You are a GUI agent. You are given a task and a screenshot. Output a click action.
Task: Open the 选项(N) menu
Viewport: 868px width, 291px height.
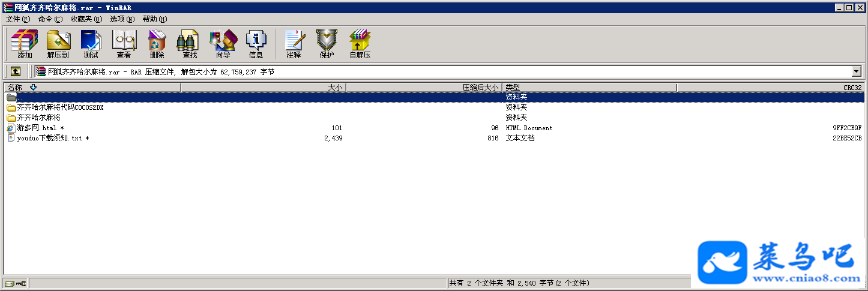tap(122, 19)
